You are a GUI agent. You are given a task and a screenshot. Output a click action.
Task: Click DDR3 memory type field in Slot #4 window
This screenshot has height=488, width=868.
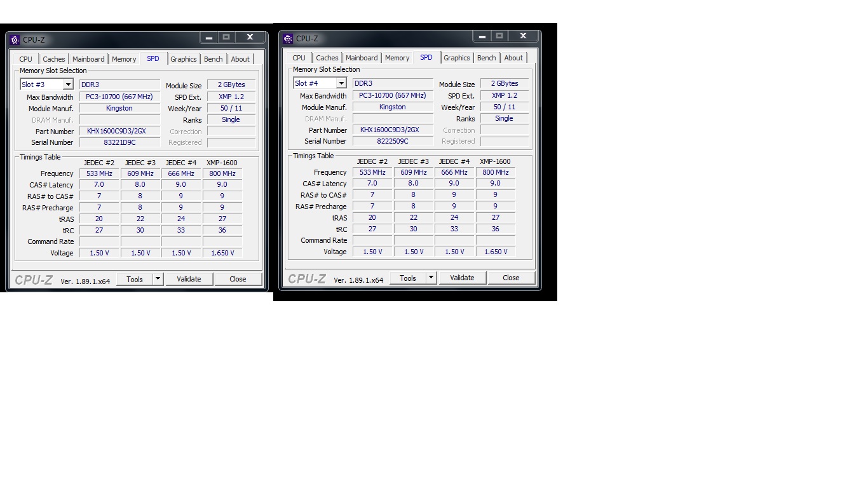coord(393,83)
